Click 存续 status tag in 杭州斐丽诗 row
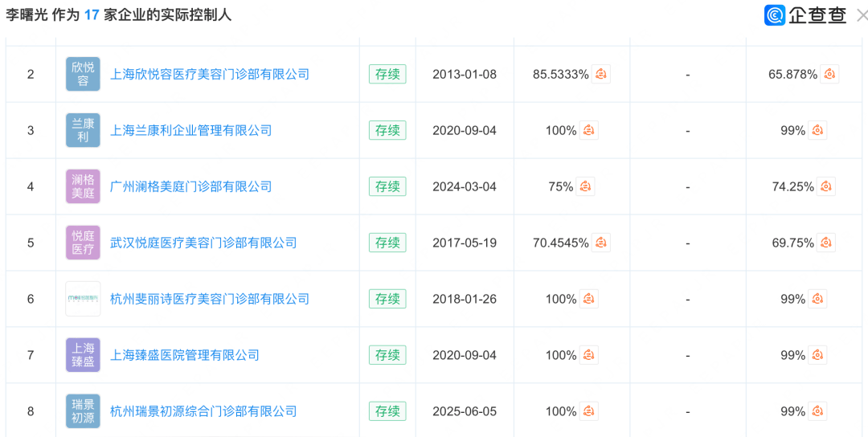This screenshot has height=437, width=868. click(x=387, y=299)
